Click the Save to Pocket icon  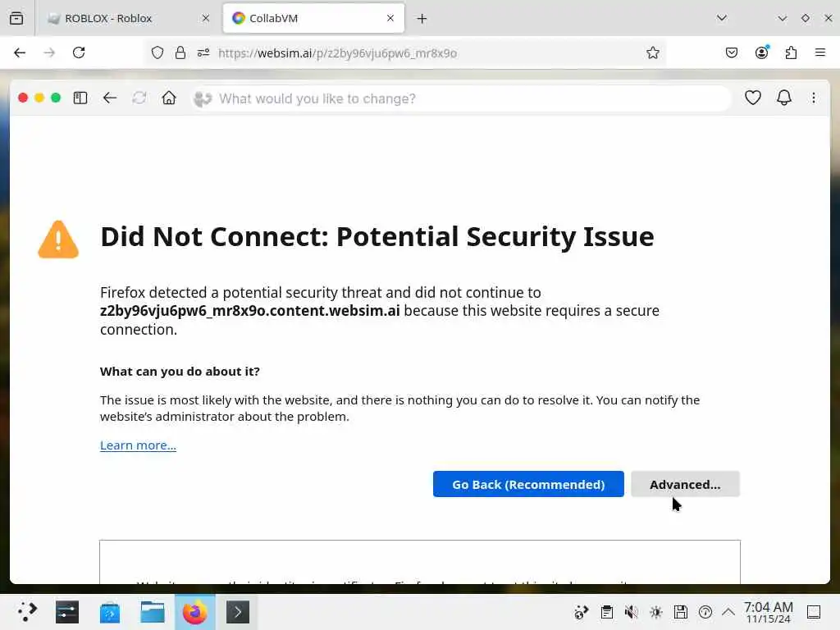(x=732, y=52)
